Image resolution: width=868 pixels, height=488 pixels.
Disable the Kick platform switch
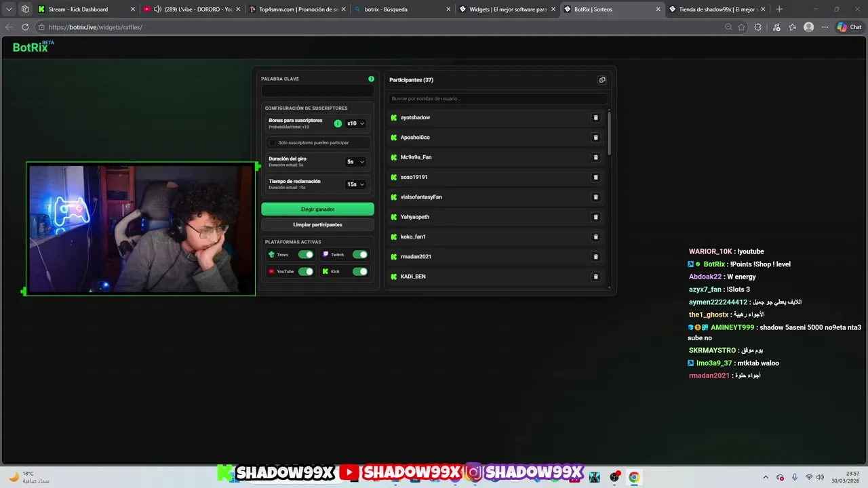point(360,272)
